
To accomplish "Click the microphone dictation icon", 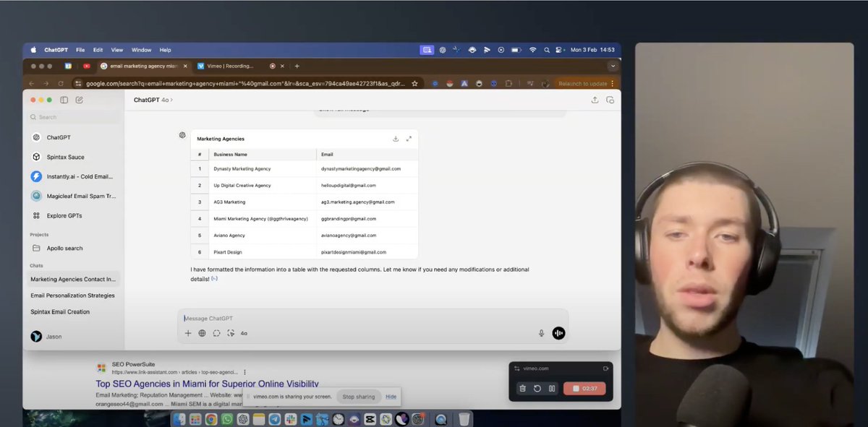I will [x=541, y=333].
